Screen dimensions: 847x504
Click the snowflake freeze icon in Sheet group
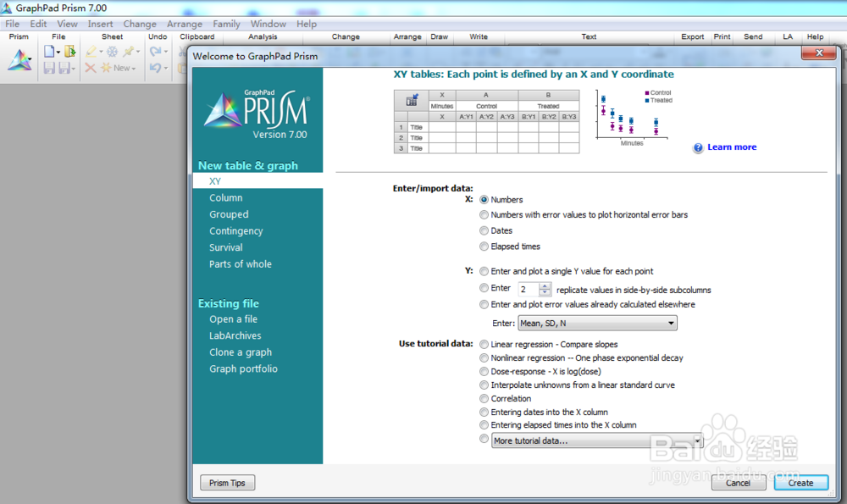point(112,52)
